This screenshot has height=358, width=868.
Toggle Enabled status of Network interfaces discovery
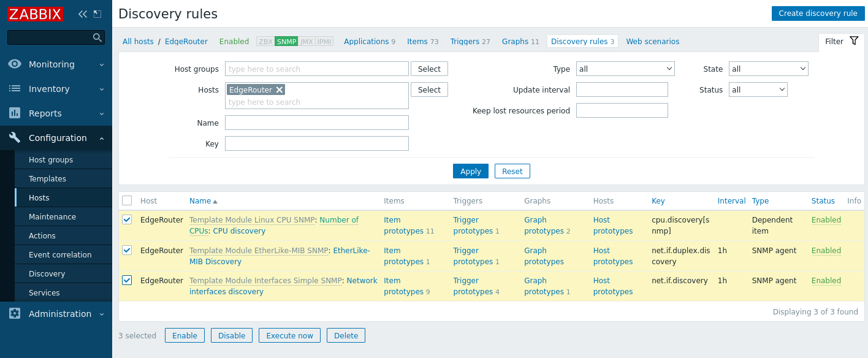tap(826, 281)
